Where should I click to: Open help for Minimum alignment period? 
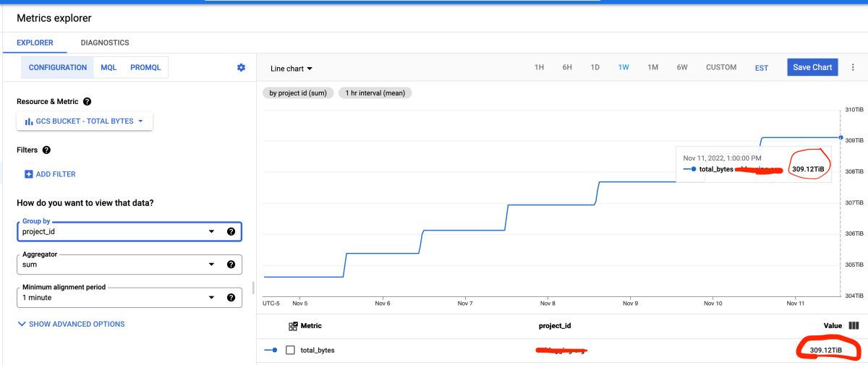(231, 297)
